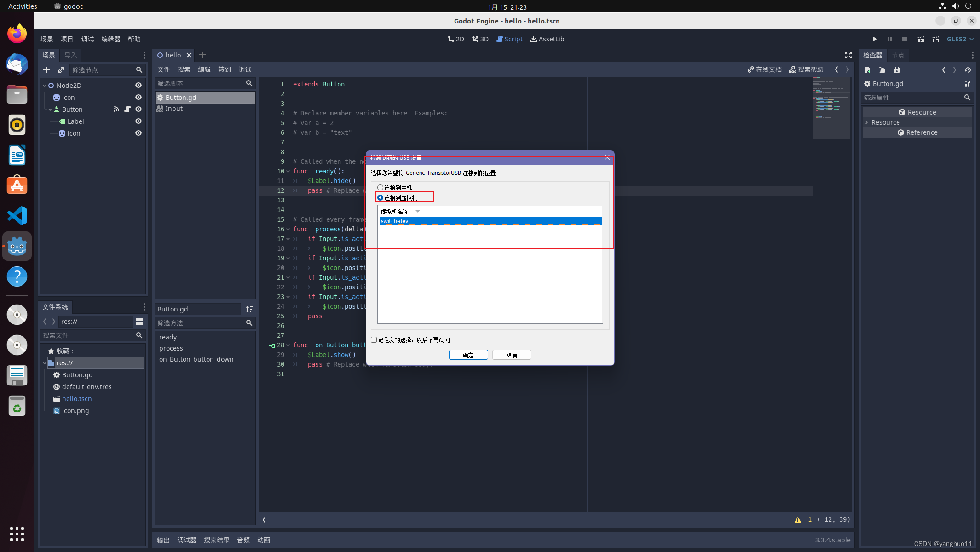Fold the _on_Button function at line 28

click(x=288, y=345)
